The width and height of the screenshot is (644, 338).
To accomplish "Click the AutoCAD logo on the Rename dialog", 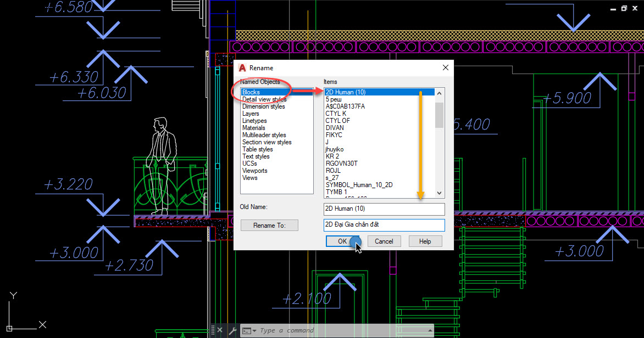I will point(242,67).
